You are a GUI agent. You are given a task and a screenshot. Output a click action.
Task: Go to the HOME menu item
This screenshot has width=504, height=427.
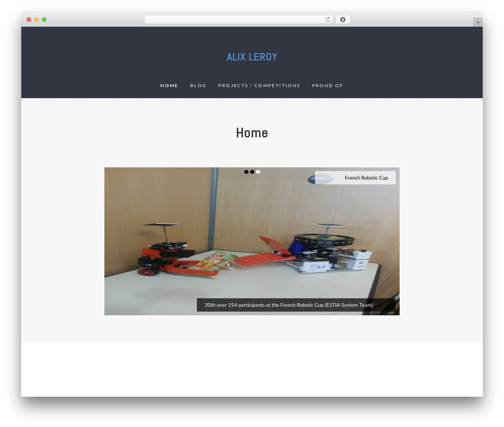(169, 85)
